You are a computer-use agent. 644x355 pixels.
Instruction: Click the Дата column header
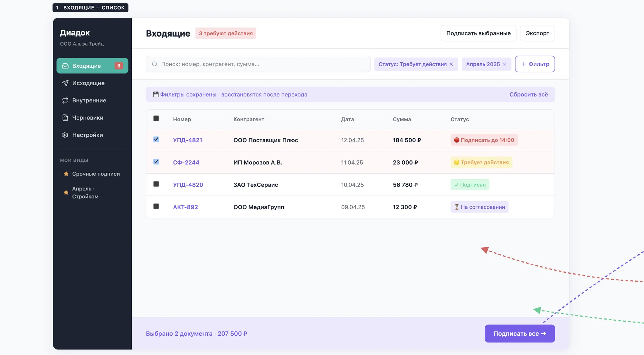(347, 119)
